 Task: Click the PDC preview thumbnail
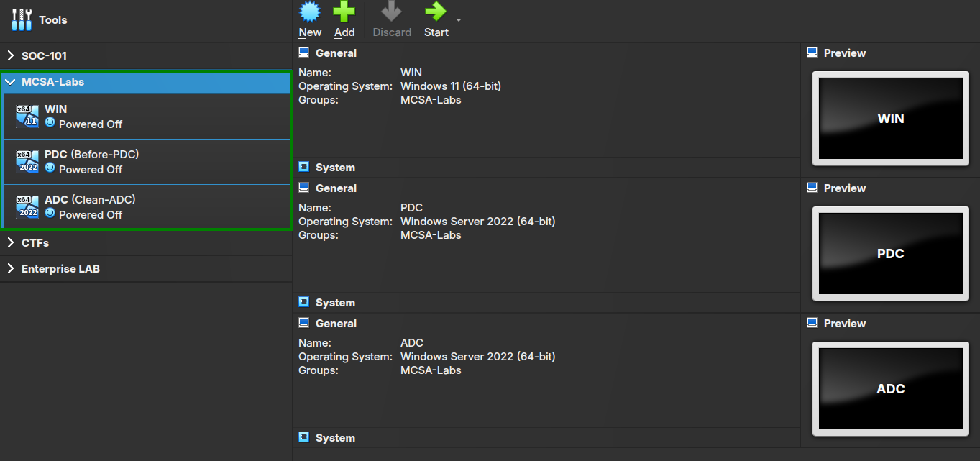891,254
